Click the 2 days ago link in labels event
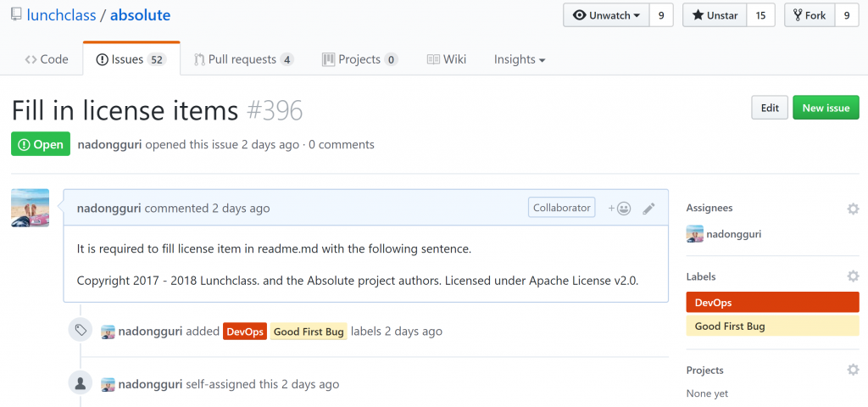Viewport: 868px width, 407px height. tap(413, 332)
